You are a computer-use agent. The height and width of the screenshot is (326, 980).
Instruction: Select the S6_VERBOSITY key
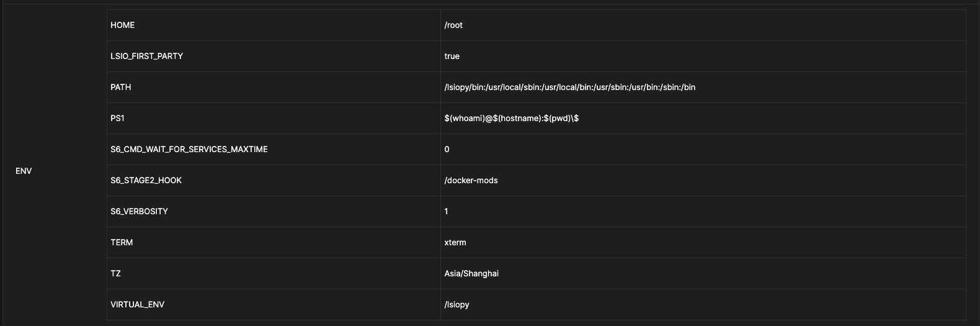tap(139, 212)
